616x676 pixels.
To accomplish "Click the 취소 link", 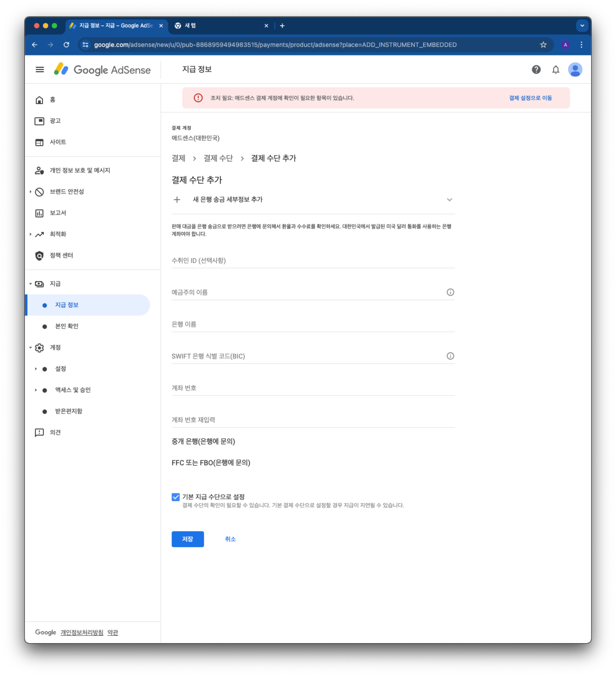I will (230, 539).
